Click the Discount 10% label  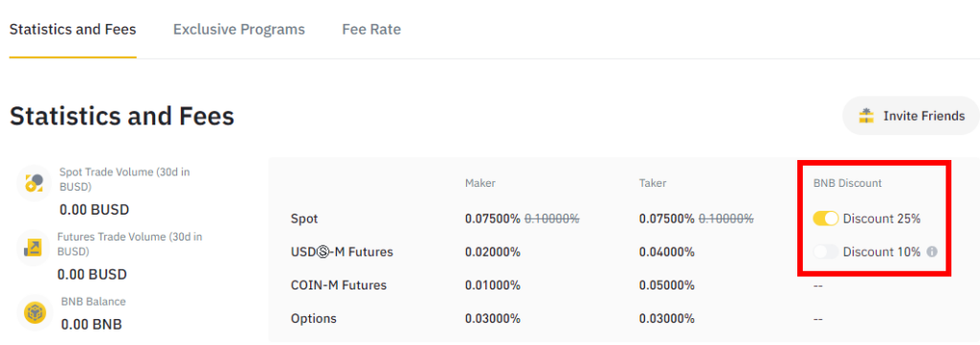click(x=881, y=252)
